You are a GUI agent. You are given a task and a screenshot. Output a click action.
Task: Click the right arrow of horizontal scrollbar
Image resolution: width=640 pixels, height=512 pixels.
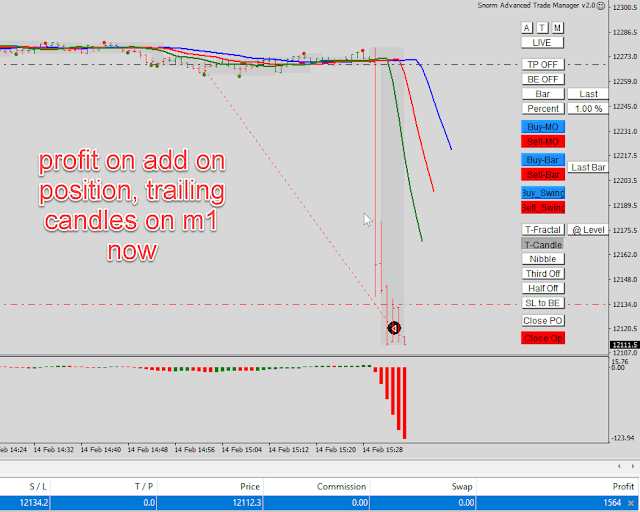(x=633, y=466)
